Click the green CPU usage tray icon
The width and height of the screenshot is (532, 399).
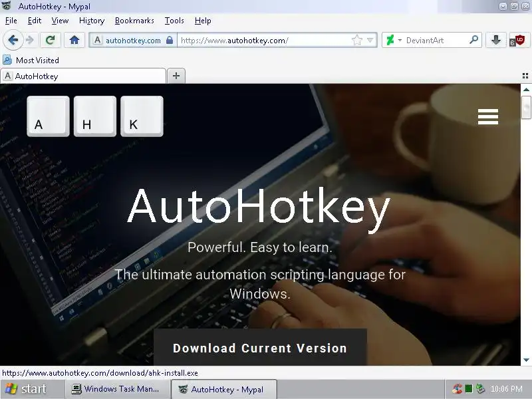[x=469, y=389]
